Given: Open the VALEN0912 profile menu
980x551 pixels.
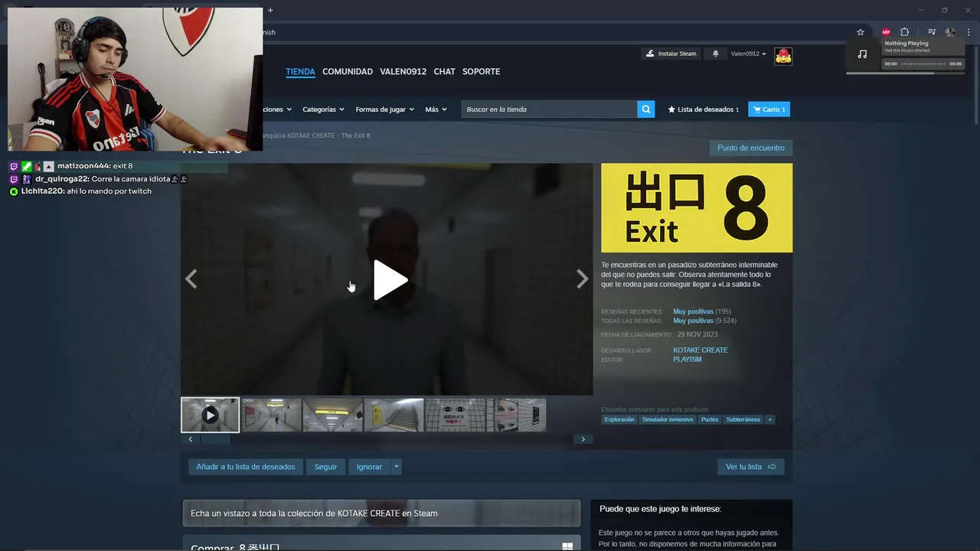Looking at the screenshot, I should pos(403,71).
